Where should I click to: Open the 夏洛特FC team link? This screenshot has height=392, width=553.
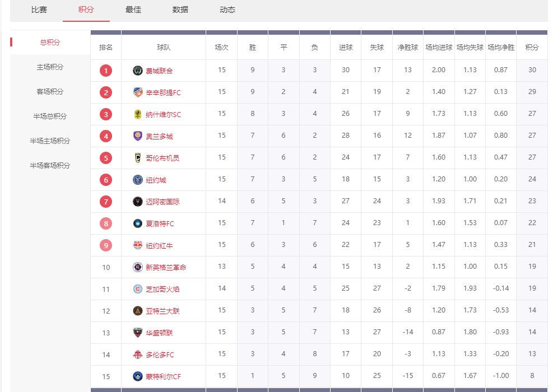point(160,223)
